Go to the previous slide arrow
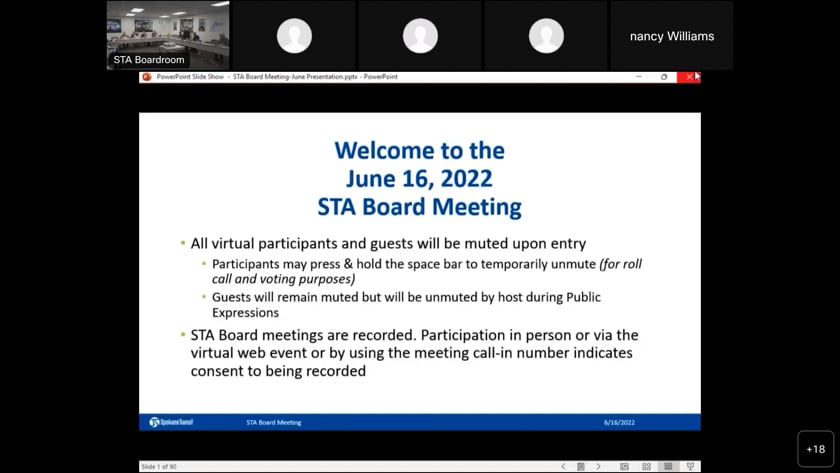The image size is (840, 473). 563,466
